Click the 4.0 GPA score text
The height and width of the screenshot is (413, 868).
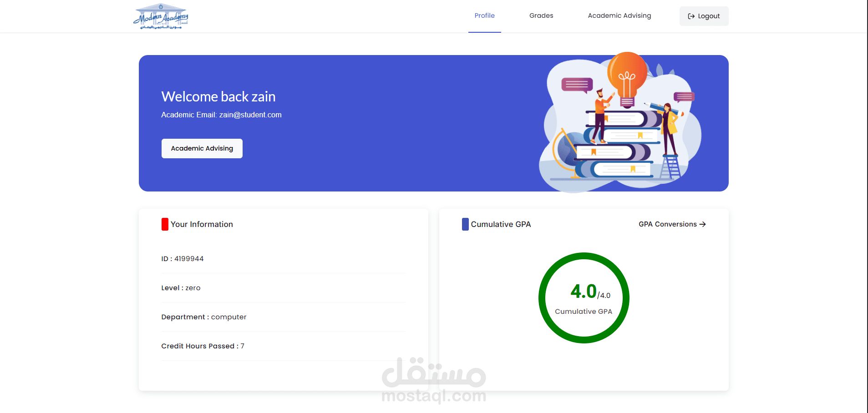pyautogui.click(x=584, y=292)
